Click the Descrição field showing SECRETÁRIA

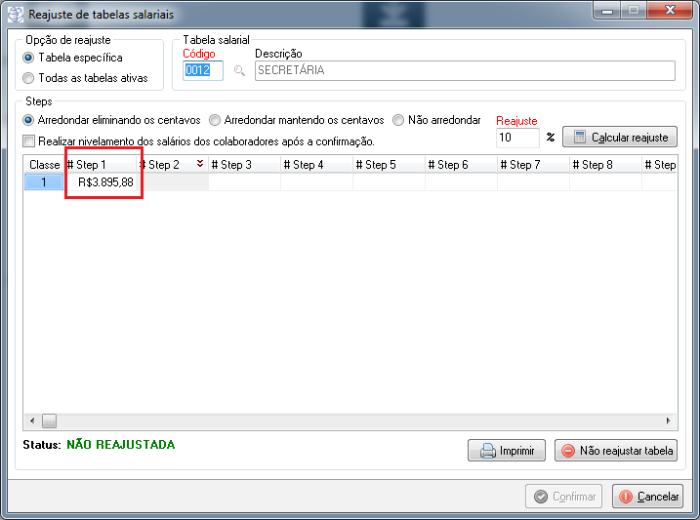[x=464, y=71]
